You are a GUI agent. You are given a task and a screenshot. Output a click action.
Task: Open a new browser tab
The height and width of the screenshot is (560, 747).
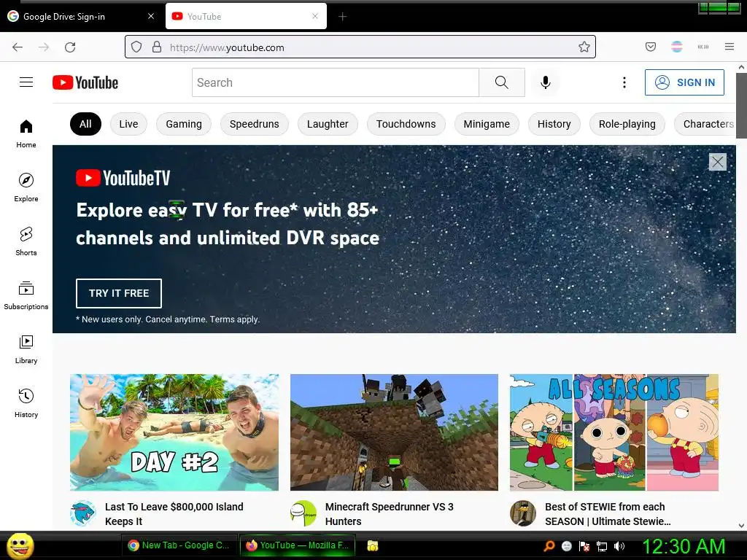coord(343,17)
